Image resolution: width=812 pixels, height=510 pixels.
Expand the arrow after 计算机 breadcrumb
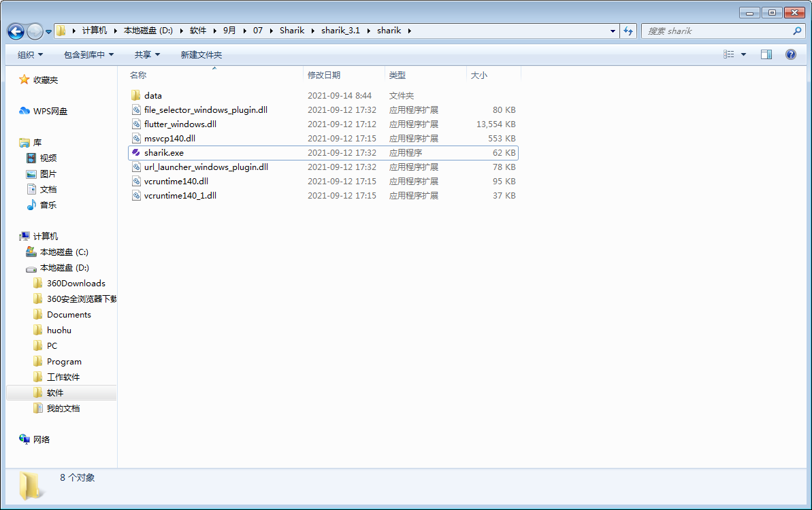coord(116,31)
